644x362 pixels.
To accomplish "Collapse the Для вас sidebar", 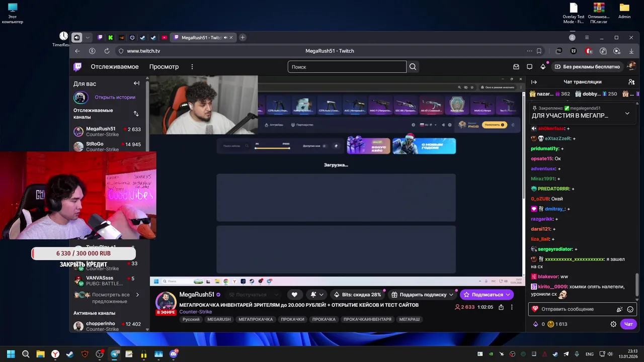I will tap(136, 83).
